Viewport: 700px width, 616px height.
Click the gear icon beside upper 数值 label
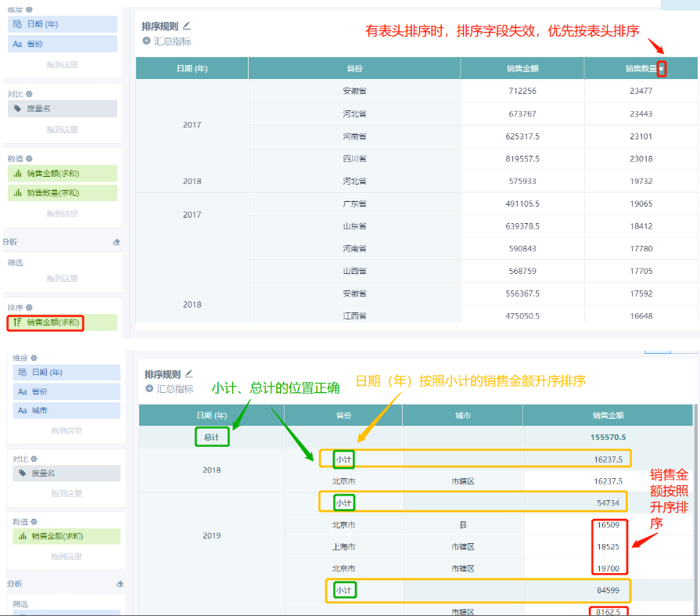30,159
